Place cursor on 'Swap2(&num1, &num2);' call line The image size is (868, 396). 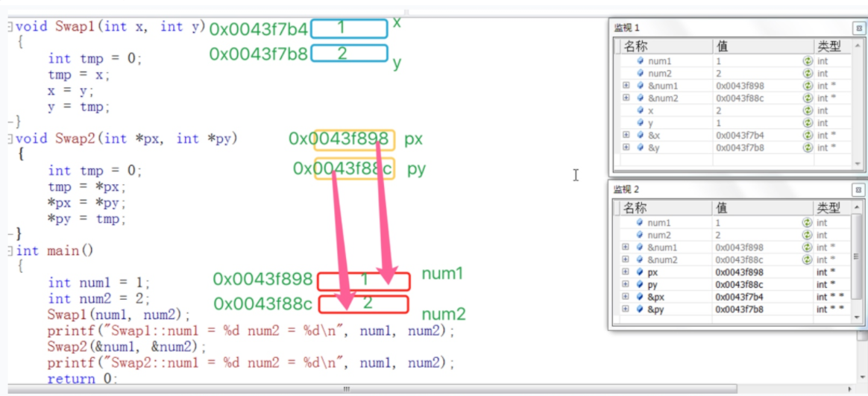tap(128, 348)
